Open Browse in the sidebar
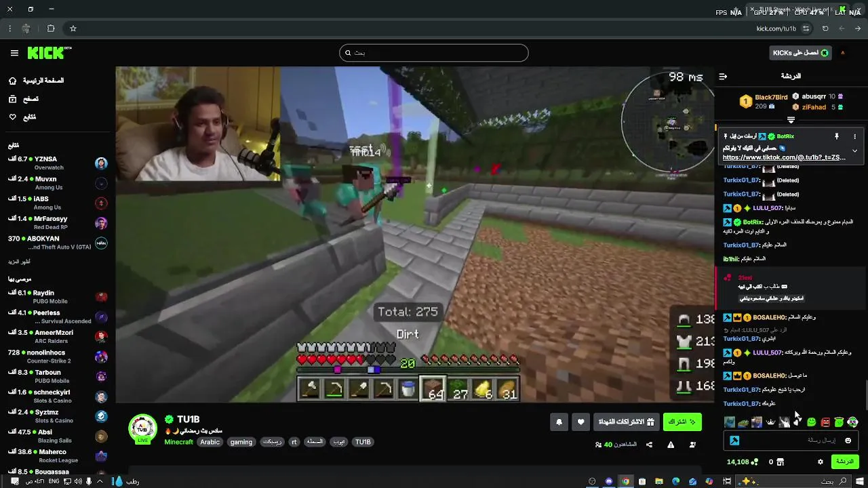 coord(24,99)
